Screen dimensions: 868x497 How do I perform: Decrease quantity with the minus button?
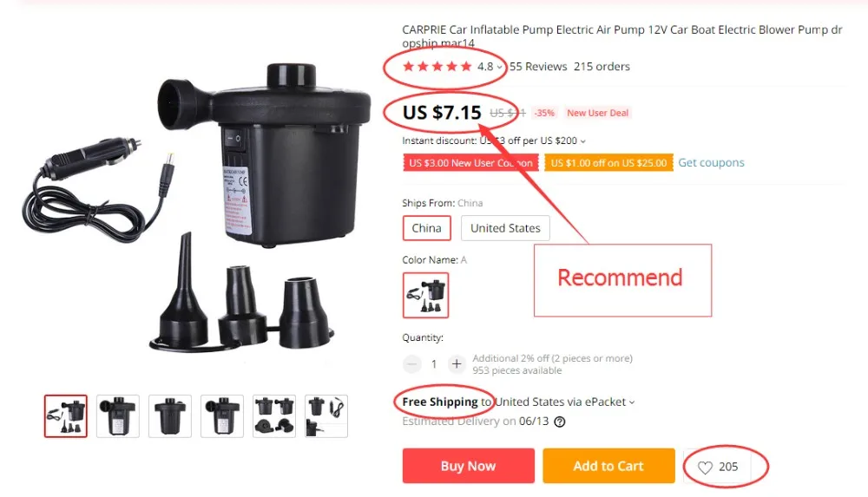tap(411, 363)
